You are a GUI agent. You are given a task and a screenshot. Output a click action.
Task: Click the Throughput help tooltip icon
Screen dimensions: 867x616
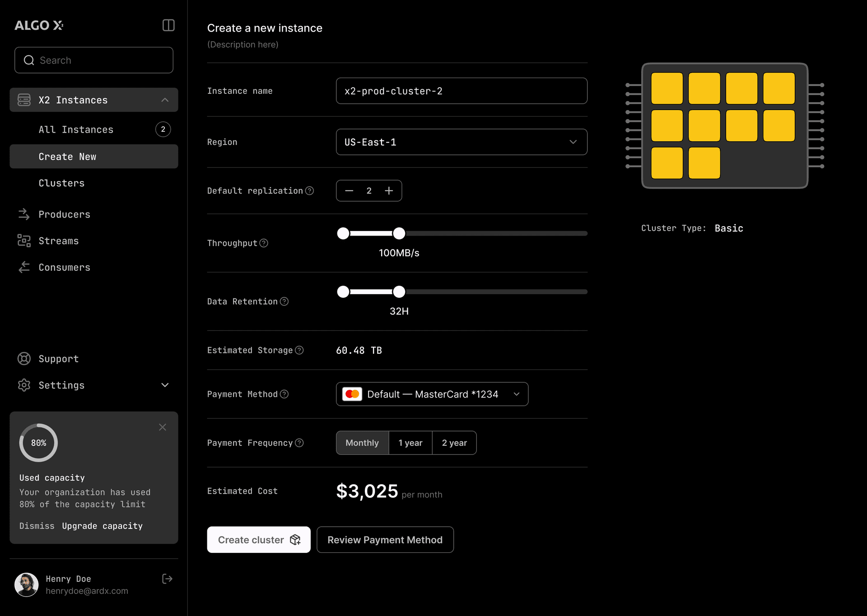264,243
